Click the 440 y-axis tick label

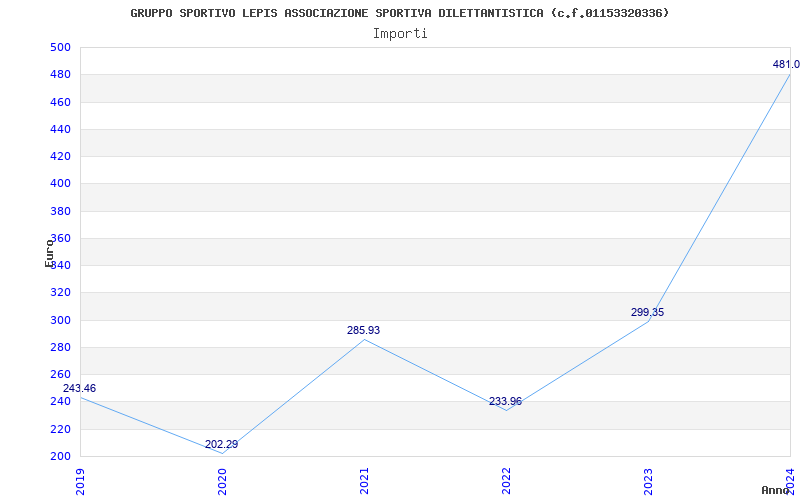60,129
